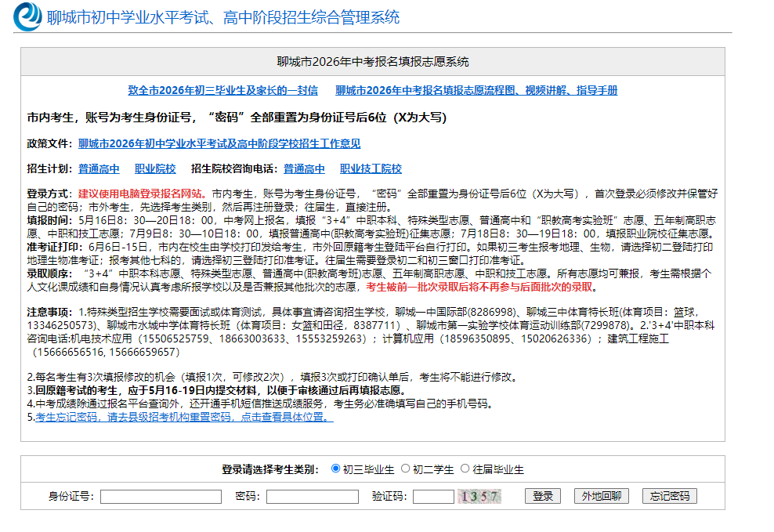The height and width of the screenshot is (532, 774).
Task: Choose the 往届毕业生 radio option
Action: tap(465, 469)
